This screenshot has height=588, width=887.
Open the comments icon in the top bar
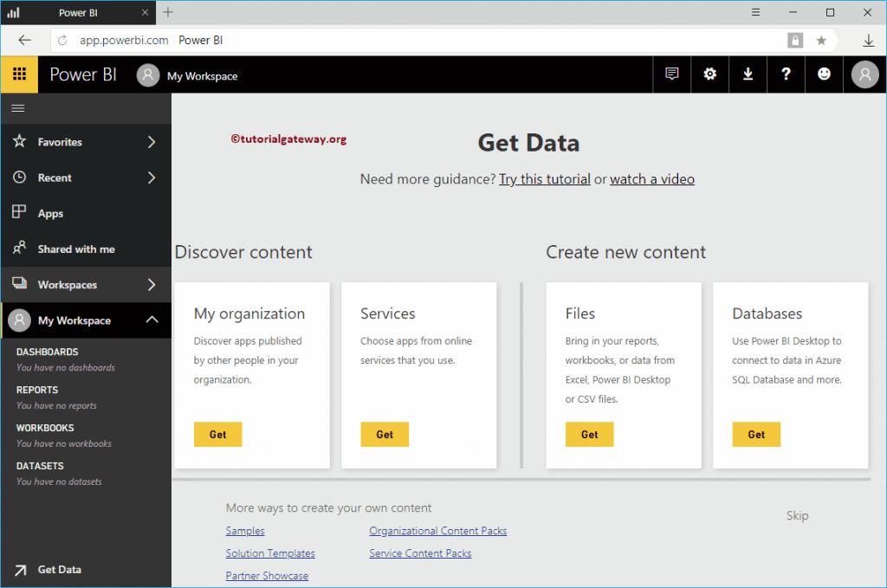click(671, 74)
